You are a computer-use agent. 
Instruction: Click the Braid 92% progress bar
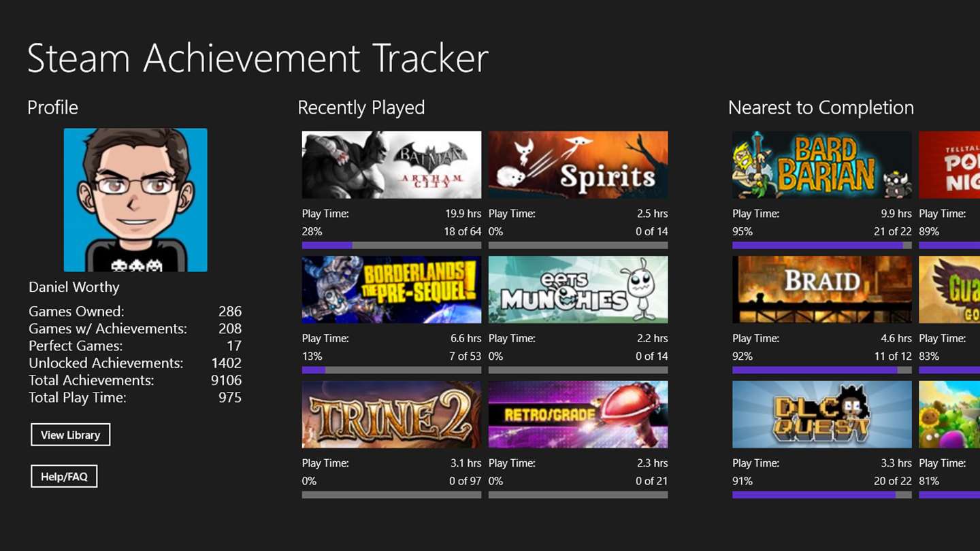(x=822, y=370)
